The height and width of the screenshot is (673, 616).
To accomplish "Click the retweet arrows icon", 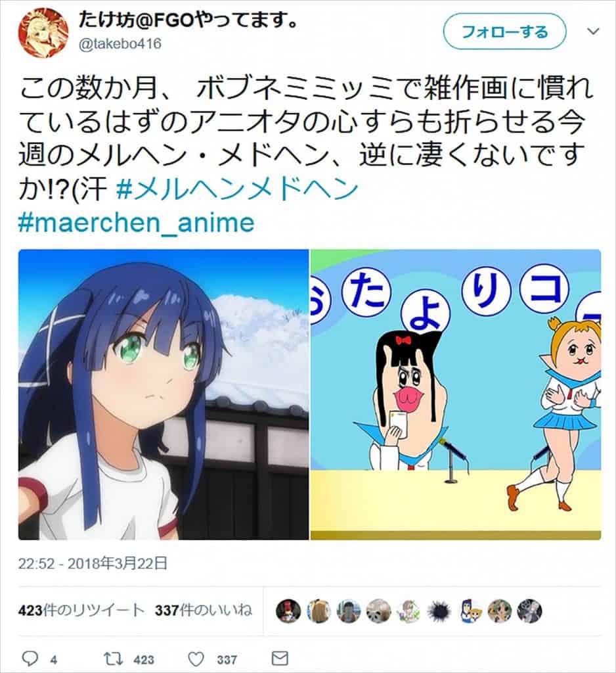I will (114, 659).
